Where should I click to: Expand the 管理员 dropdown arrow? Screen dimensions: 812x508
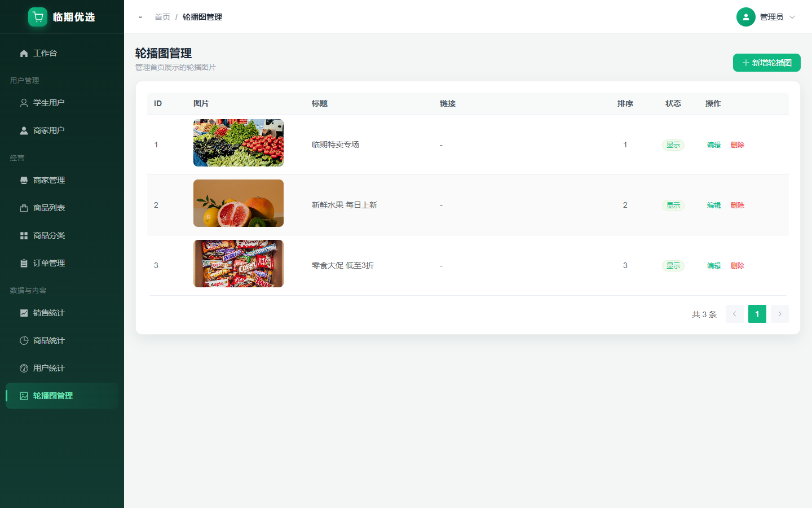coord(792,17)
